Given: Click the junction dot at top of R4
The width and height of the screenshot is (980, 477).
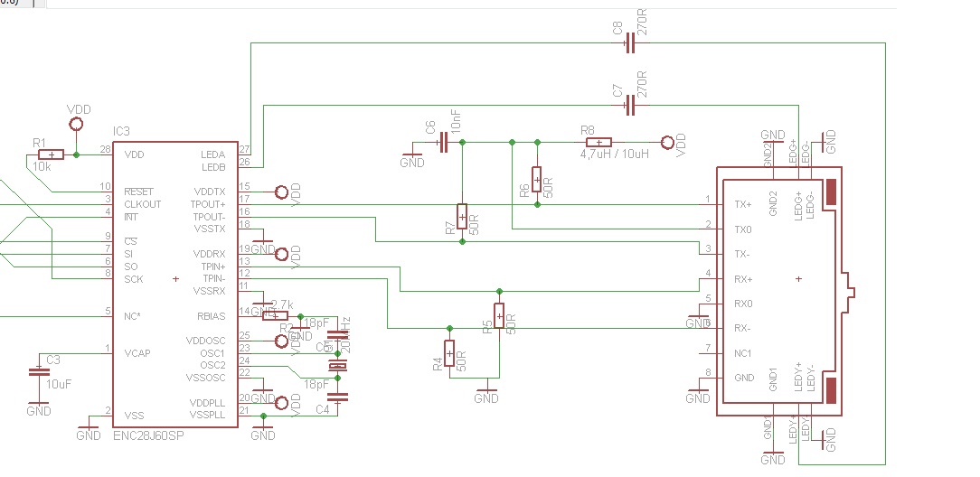Looking at the screenshot, I should 449,329.
